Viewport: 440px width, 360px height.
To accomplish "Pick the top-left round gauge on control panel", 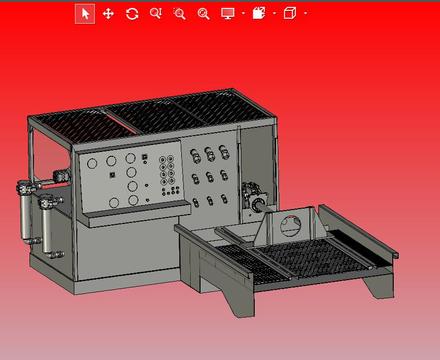I will pyautogui.click(x=92, y=163).
